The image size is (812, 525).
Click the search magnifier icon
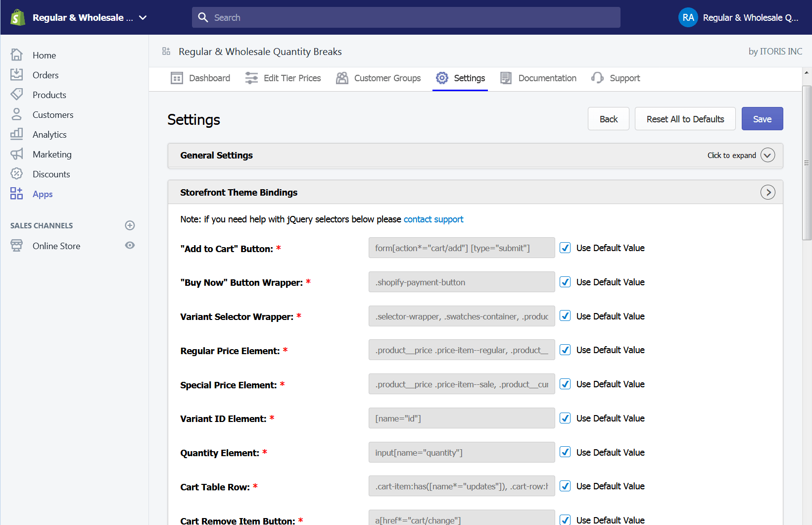coord(203,17)
